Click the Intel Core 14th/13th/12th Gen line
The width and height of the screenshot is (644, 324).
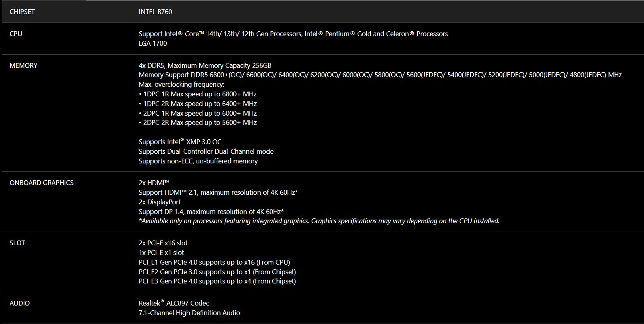tap(293, 34)
